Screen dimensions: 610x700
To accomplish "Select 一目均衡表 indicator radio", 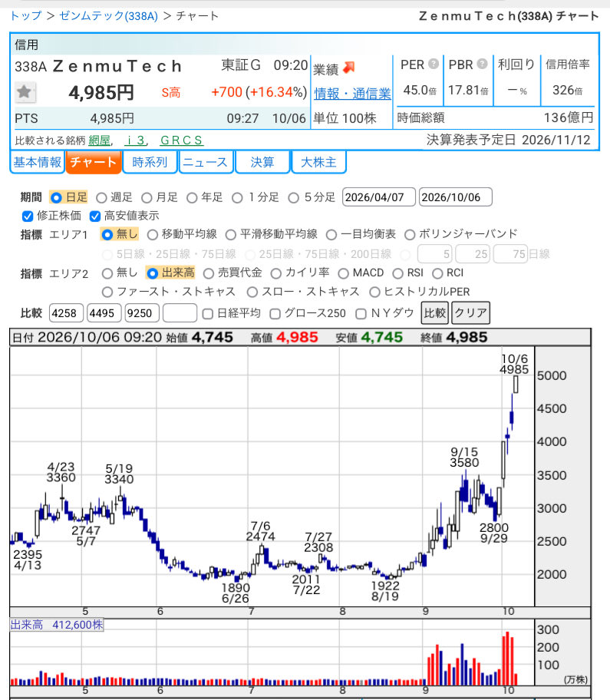I will point(331,234).
